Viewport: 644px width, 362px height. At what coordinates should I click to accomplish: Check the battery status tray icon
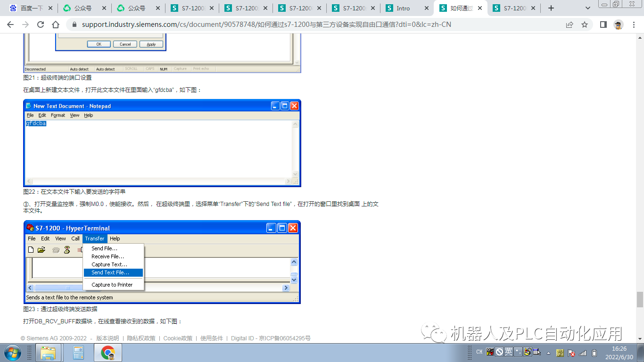(x=594, y=353)
